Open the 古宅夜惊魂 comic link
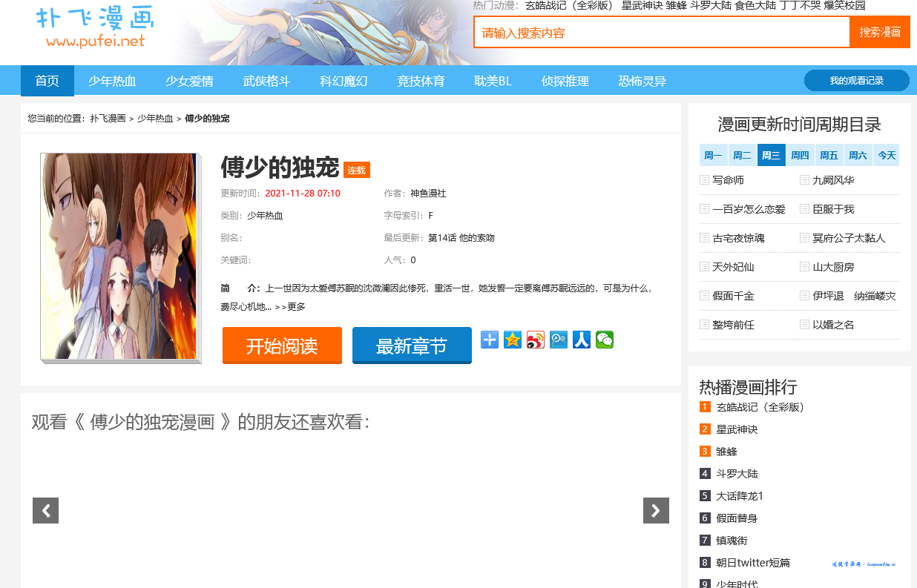Screen dimensions: 917x588 click(x=738, y=238)
